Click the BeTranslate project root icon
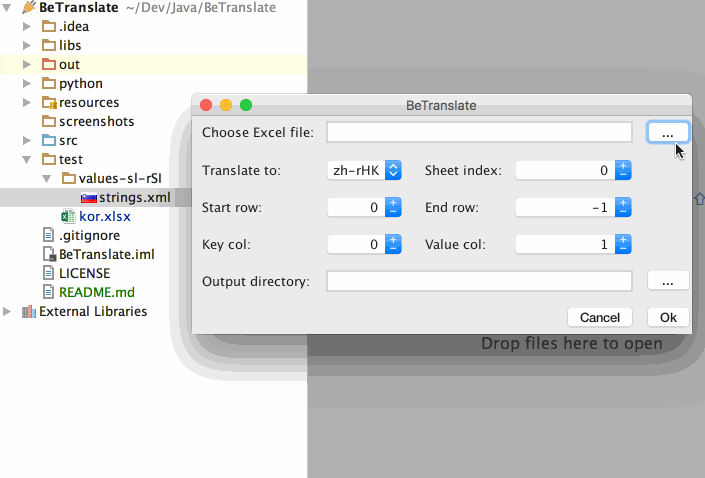Screen dimensions: 705x478 click(29, 7)
